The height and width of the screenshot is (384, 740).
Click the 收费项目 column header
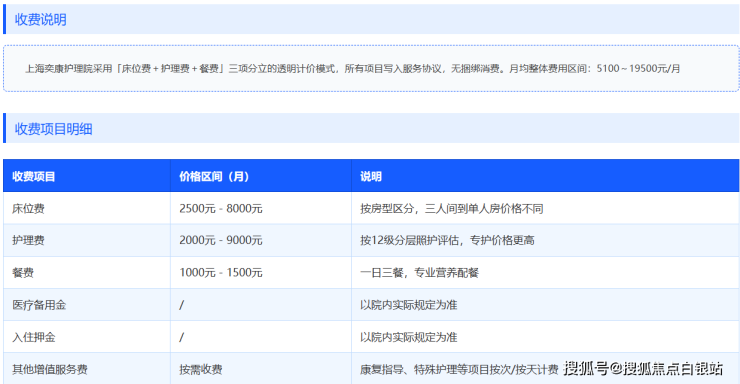tap(87, 176)
